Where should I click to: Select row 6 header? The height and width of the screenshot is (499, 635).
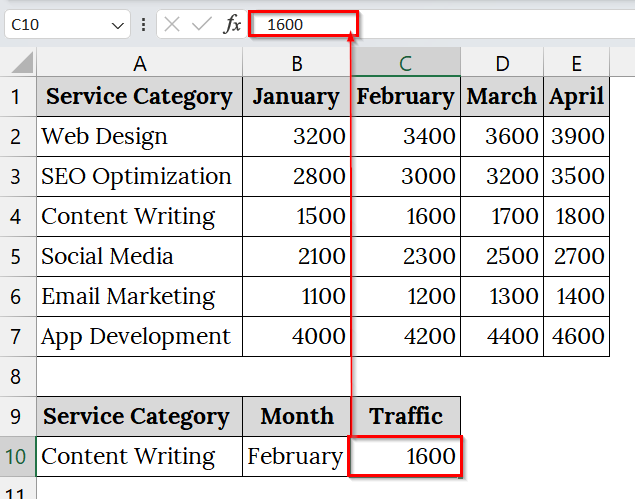(18, 296)
